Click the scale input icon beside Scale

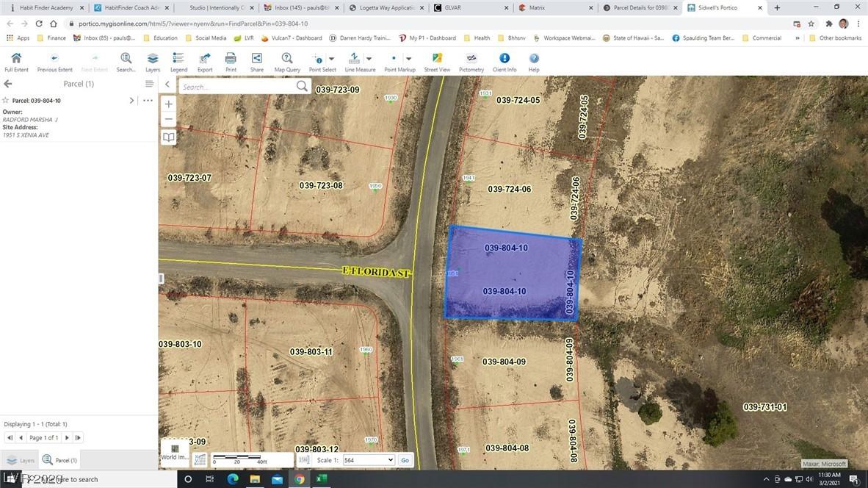[303, 460]
